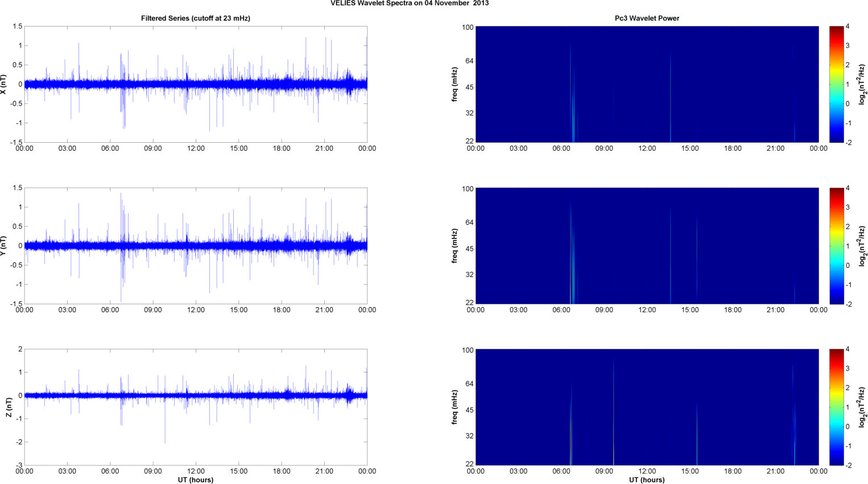Click the '1.5' top tick of the X (nT) axis

[x=17, y=26]
